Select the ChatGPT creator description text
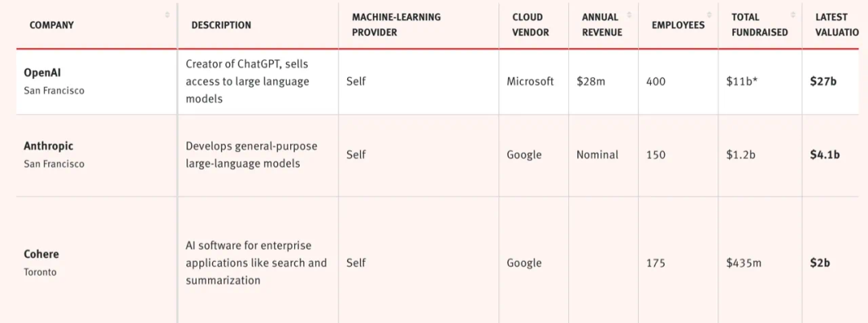 (248, 81)
